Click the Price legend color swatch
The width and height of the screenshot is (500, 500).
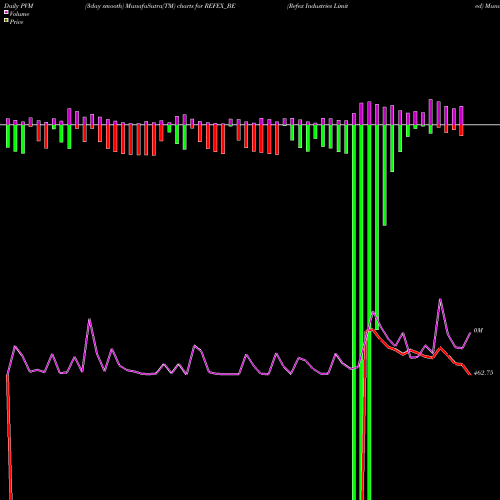6,21
